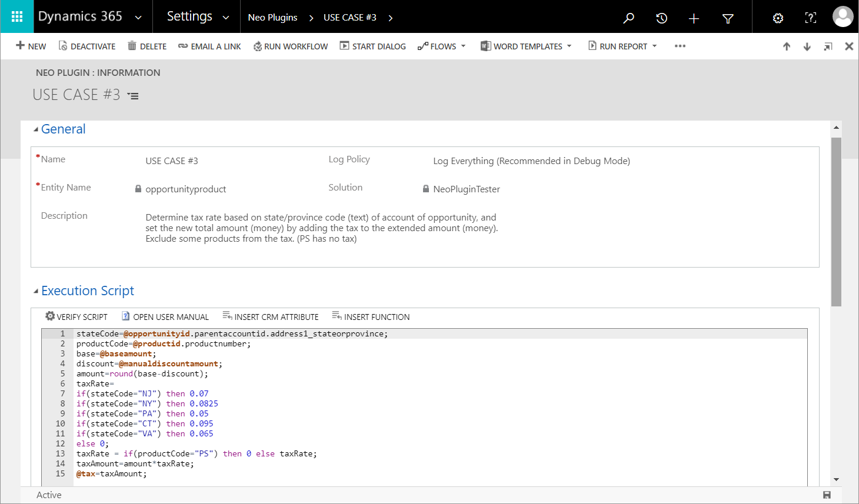Edit the Description text field
This screenshot has height=504, width=859.
[322, 228]
